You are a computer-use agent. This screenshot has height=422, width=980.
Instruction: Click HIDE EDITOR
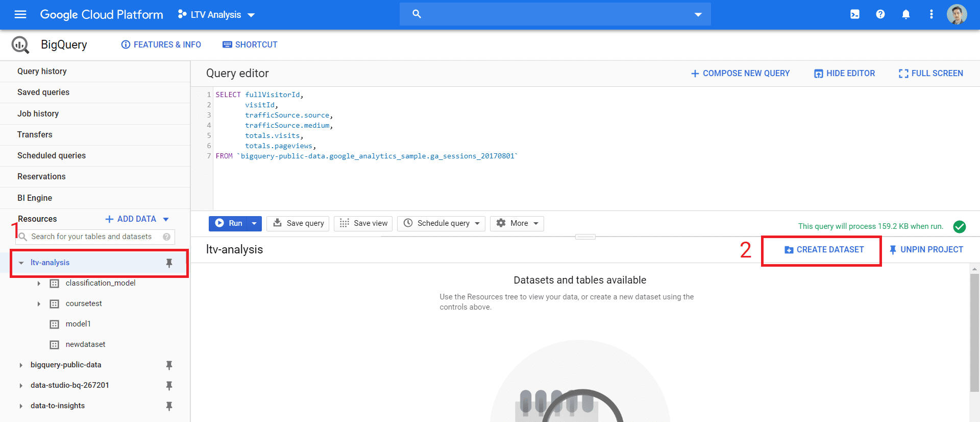click(844, 74)
